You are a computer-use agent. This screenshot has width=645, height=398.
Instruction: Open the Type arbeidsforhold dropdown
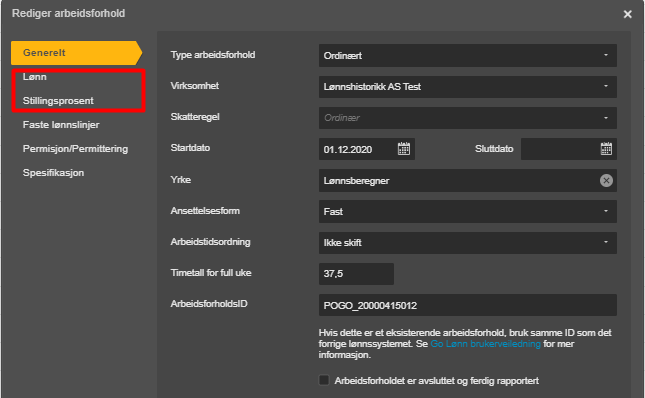[467, 56]
